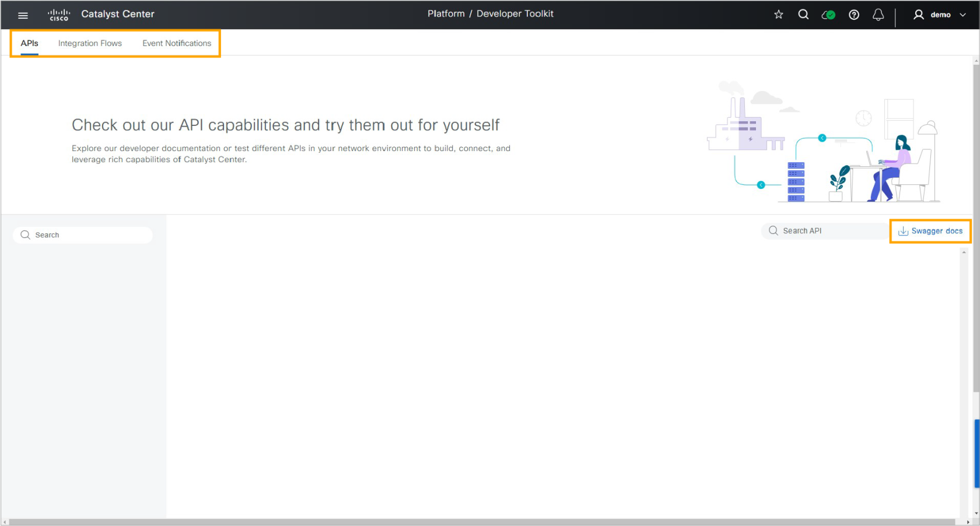Click the Platform breadcrumb link

click(x=446, y=13)
